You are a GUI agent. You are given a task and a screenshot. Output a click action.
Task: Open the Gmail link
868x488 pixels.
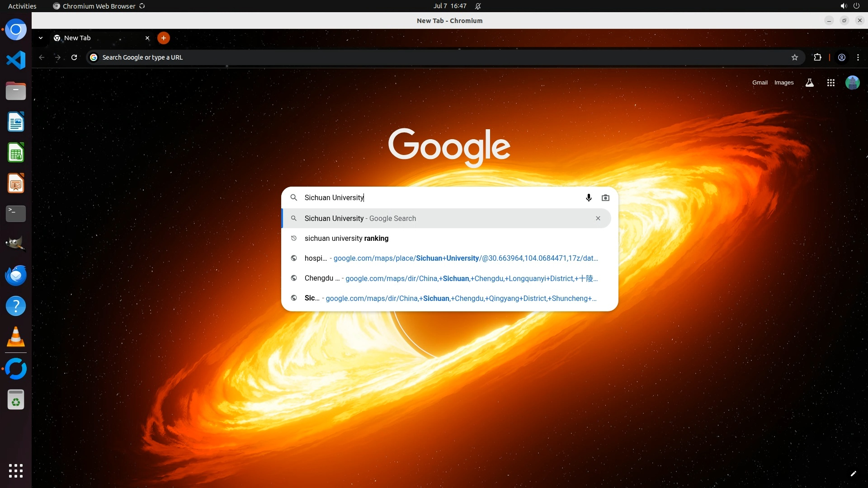pyautogui.click(x=759, y=83)
